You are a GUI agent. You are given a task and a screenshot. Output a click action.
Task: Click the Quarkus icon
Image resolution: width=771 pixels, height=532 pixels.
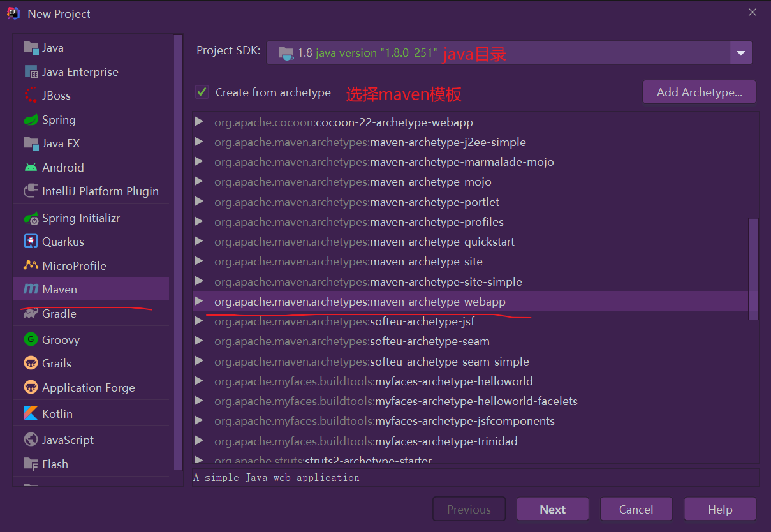point(31,241)
